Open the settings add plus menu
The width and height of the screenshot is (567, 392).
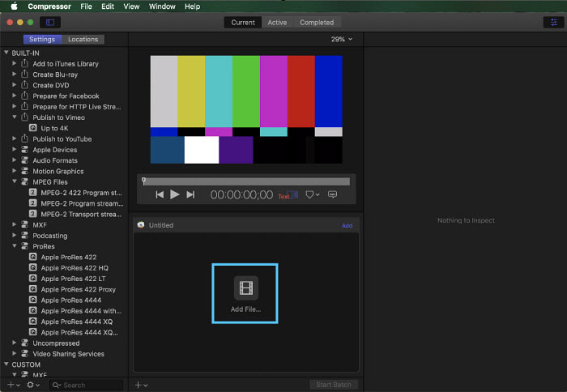(x=14, y=386)
